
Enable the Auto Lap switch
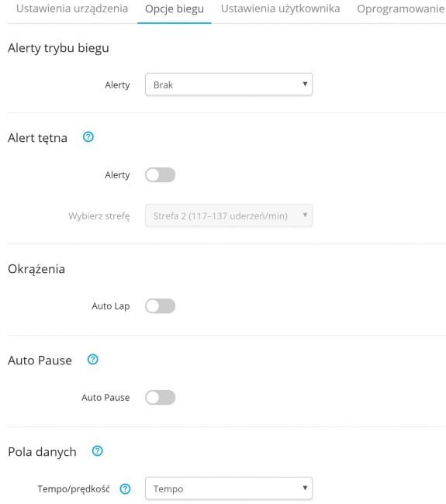point(160,306)
